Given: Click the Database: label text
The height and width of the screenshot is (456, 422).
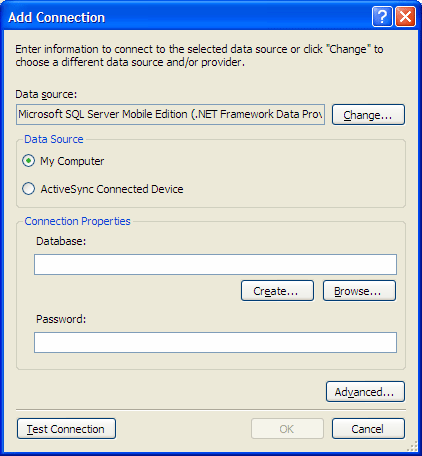Looking at the screenshot, I should pos(61,241).
